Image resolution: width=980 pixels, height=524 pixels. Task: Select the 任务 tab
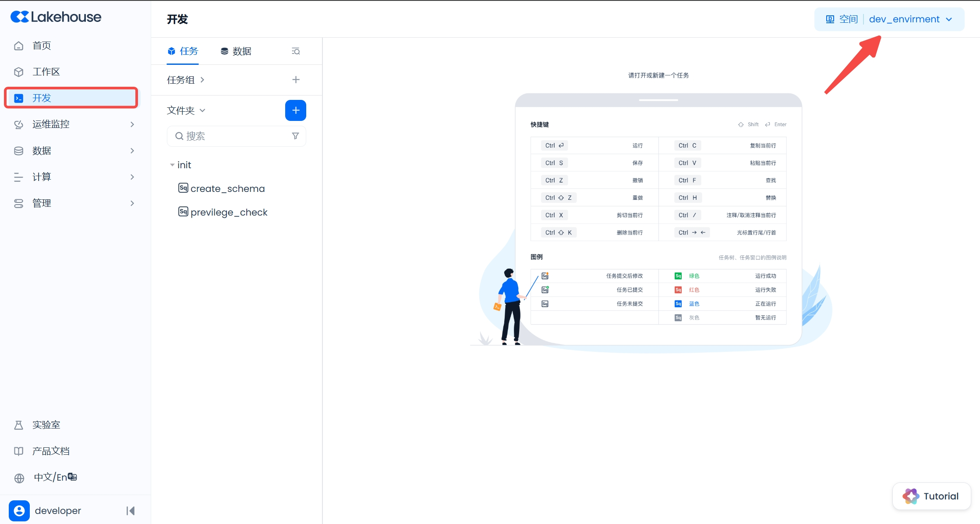coord(183,51)
